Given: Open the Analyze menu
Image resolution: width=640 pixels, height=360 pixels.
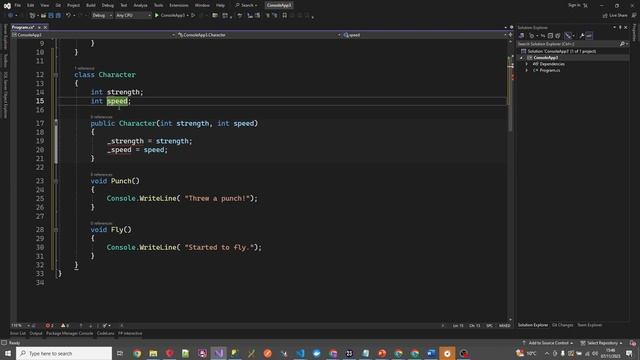Looking at the screenshot, I should [140, 5].
